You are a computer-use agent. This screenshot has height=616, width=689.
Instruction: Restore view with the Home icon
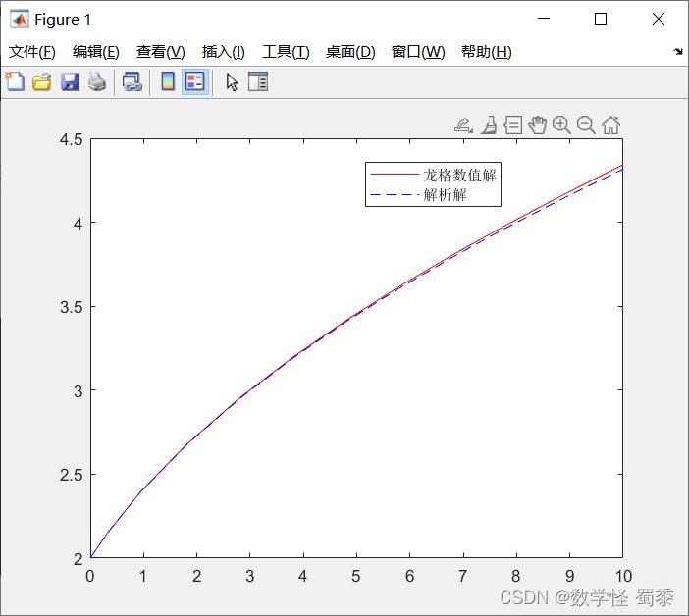610,126
